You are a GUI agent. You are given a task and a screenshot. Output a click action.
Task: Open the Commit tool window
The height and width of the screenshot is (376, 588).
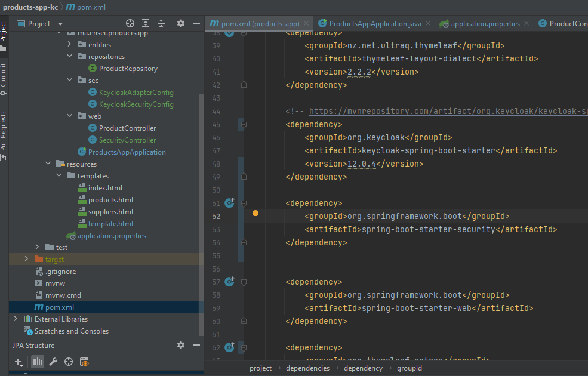(x=4, y=79)
